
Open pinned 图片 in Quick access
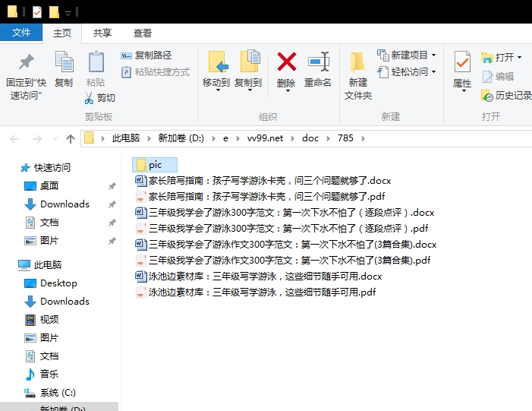(x=42, y=241)
